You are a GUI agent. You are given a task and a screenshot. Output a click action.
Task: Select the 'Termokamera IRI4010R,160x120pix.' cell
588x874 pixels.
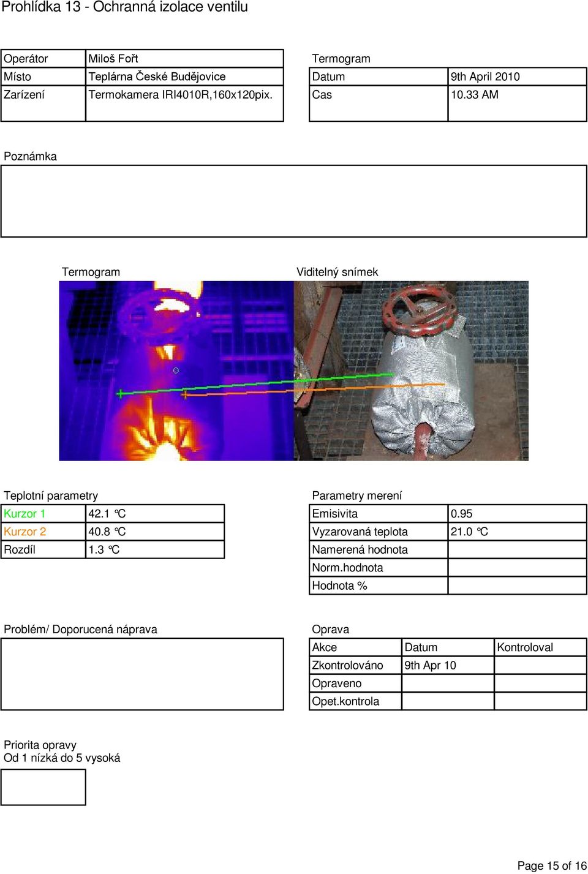[184, 95]
